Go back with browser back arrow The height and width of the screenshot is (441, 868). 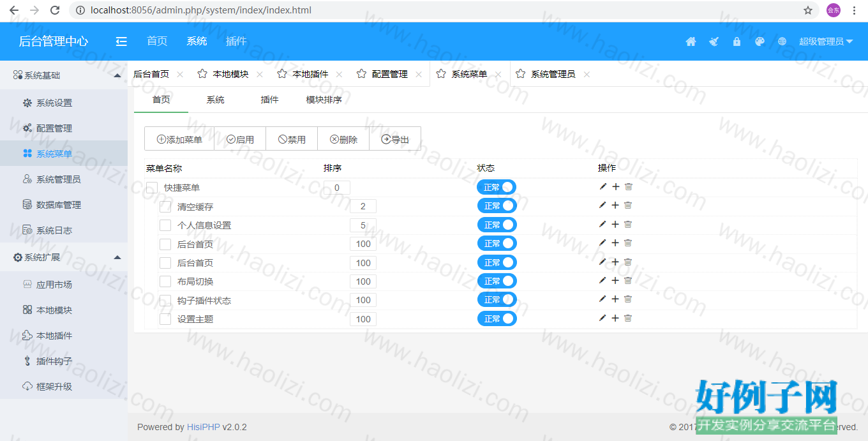[14, 10]
